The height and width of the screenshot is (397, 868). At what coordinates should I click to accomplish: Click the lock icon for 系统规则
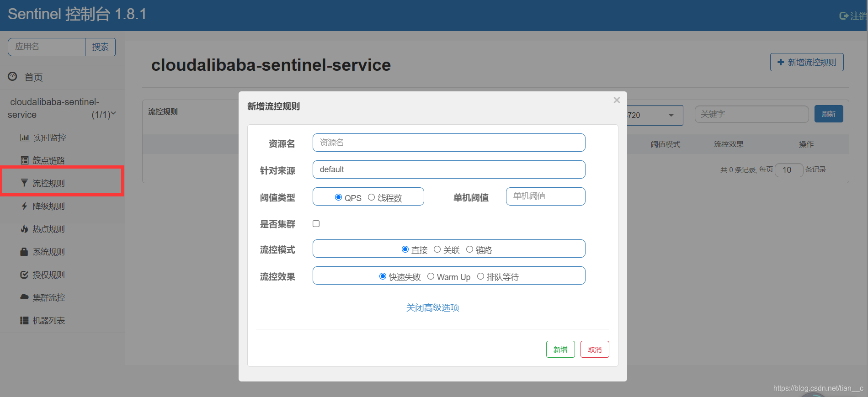[x=25, y=252]
